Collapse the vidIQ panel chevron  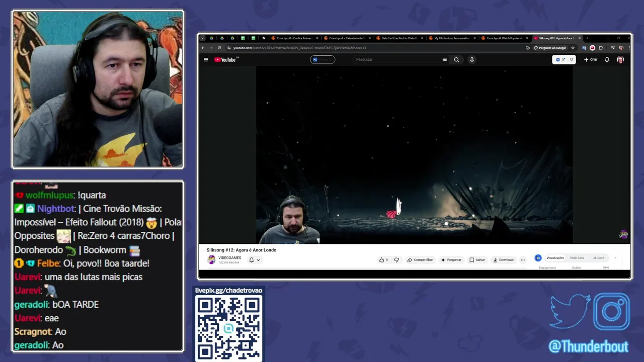click(x=615, y=258)
